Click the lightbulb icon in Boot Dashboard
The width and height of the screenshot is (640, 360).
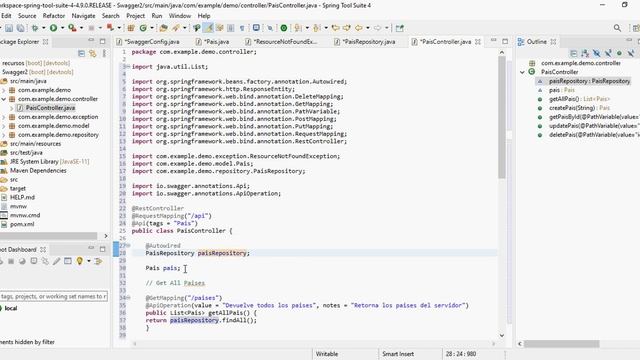click(x=80, y=261)
